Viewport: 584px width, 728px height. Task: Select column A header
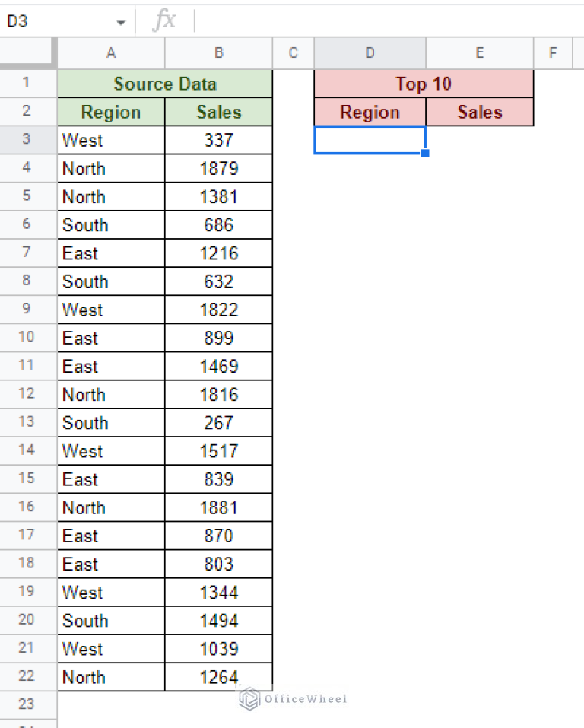[110, 52]
